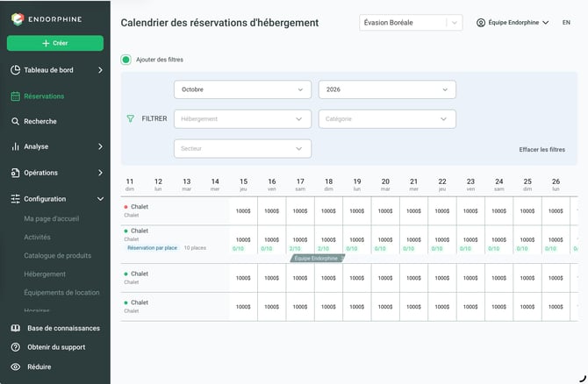Open the Catégorie filter dropdown
Screen dimensions: 588x384
point(387,119)
